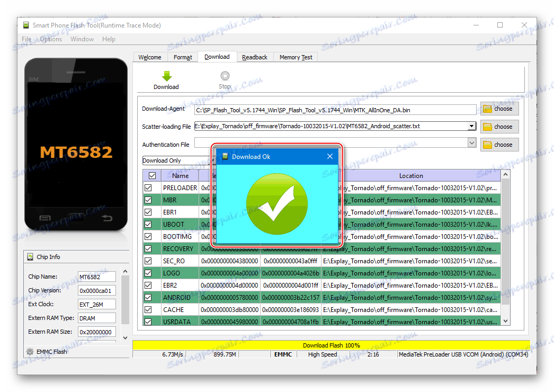Viewport: 554px width, 392px height.
Task: Close the Download Ok dialog
Action: click(x=329, y=156)
